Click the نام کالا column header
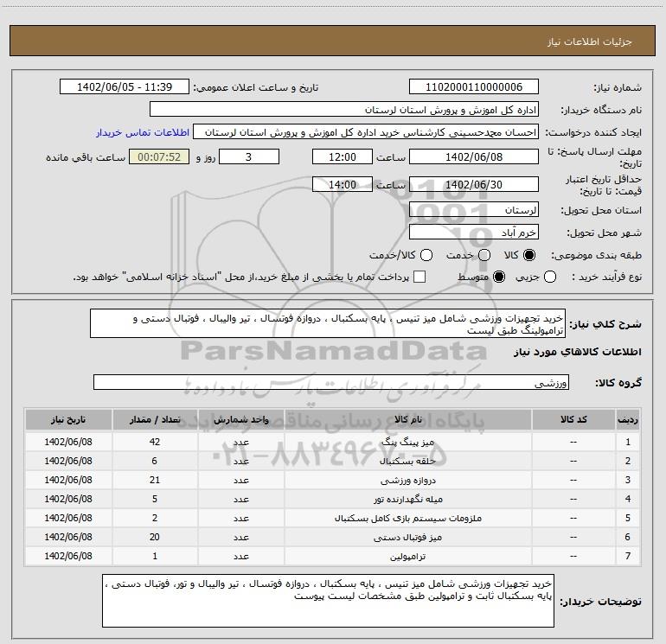Screen dimensions: 666x644 click(x=407, y=419)
